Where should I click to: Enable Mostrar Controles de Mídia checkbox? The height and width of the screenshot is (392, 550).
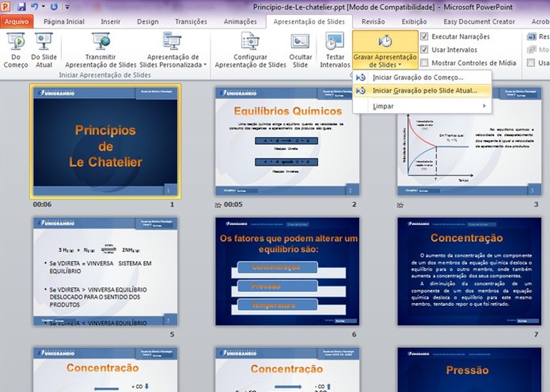(424, 63)
